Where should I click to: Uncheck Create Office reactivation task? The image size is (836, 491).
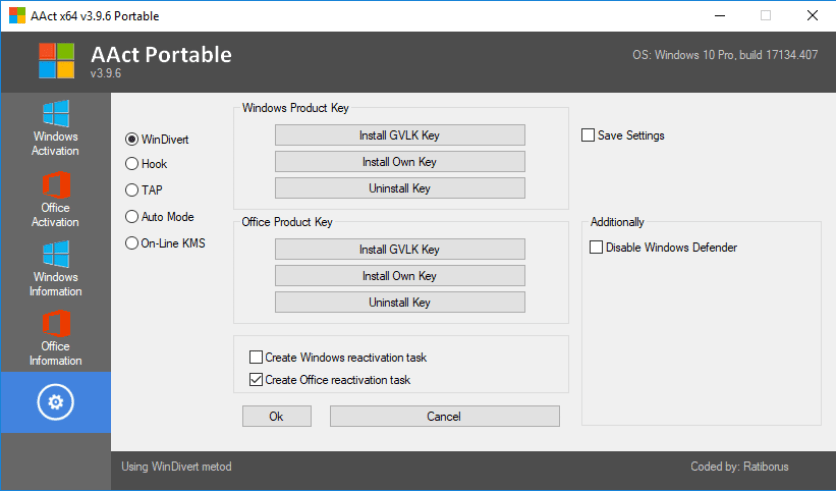pyautogui.click(x=256, y=380)
